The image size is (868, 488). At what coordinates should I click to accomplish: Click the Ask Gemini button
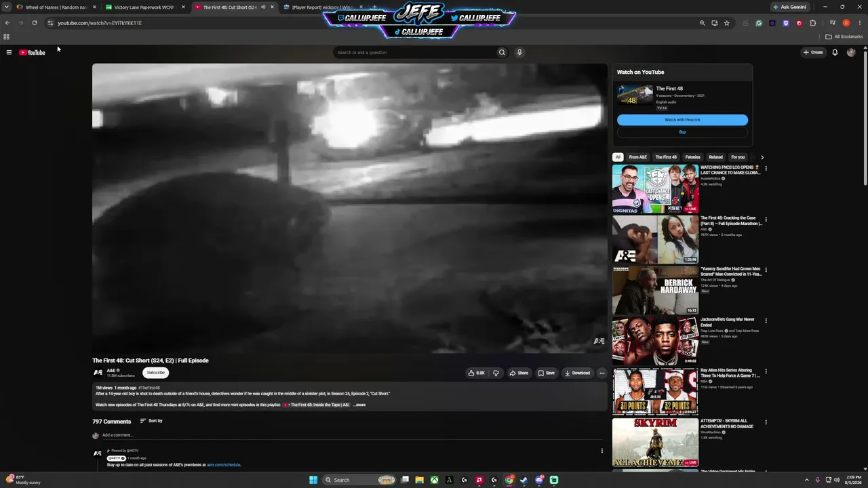(790, 7)
